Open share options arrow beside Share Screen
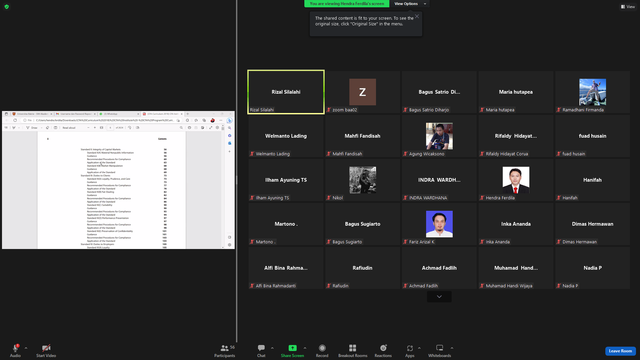 tap(305, 348)
